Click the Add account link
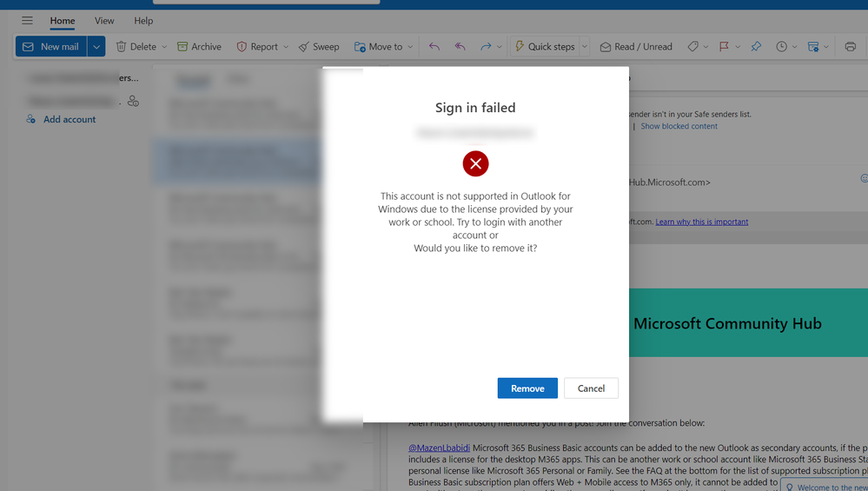Screen dimensions: 868x491 [70, 119]
